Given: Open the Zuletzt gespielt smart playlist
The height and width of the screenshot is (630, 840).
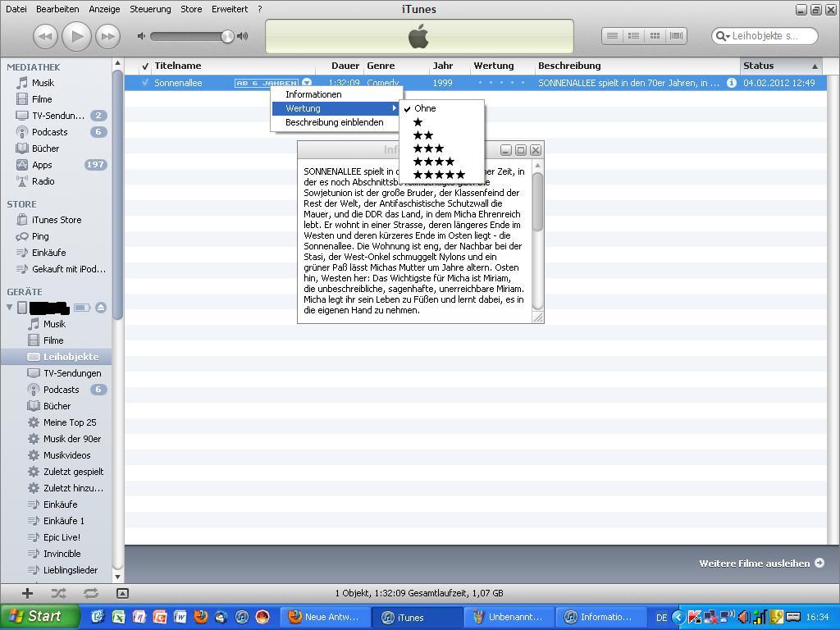Looking at the screenshot, I should [x=73, y=472].
